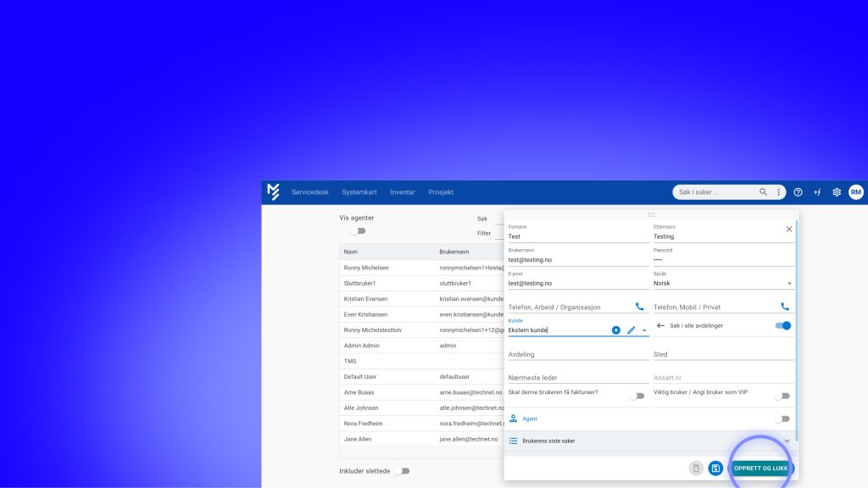Sort by the Brukernavn column header
Image resolution: width=868 pixels, height=488 pixels.
coord(454,252)
